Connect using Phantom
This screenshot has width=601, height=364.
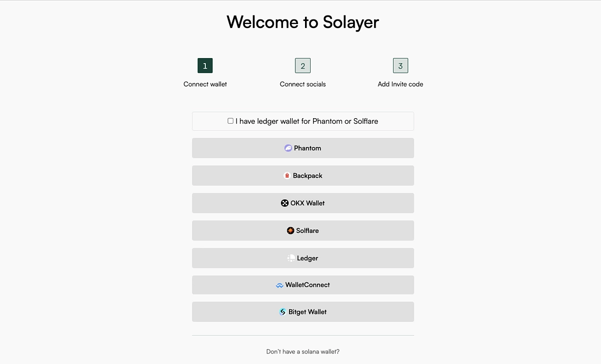tap(303, 148)
